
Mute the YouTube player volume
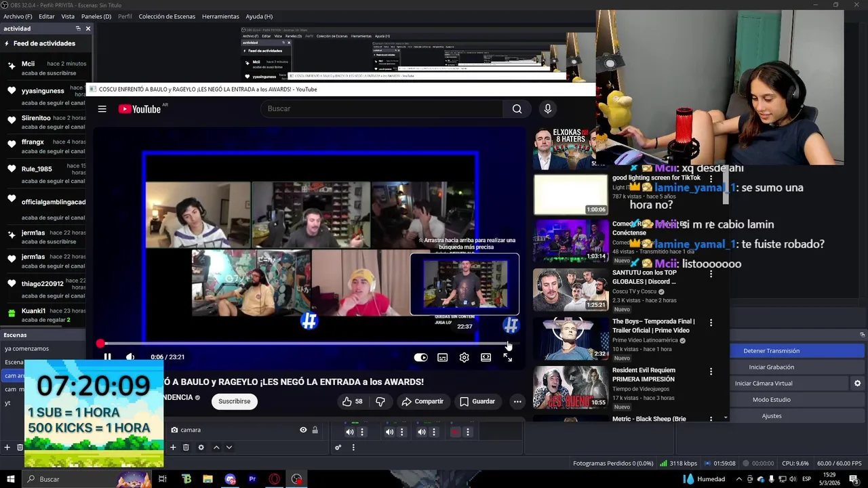[x=130, y=357]
